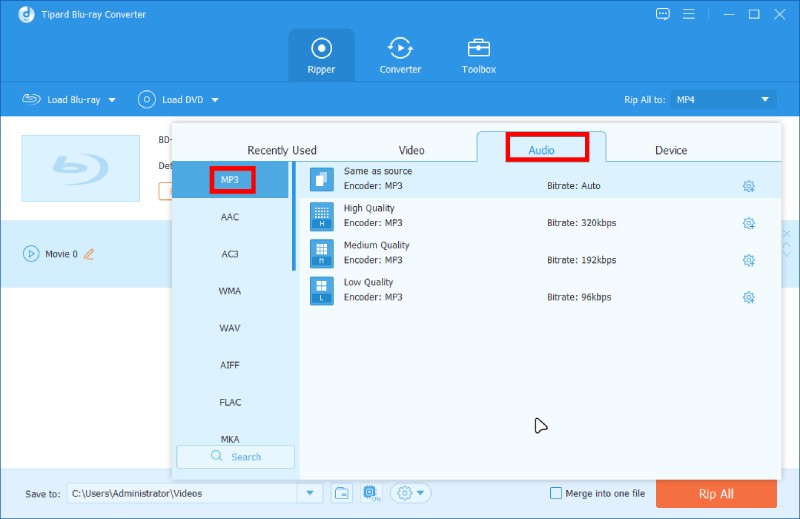Click the Load Blu-ray disc icon
This screenshot has width=800, height=519.
(x=31, y=99)
